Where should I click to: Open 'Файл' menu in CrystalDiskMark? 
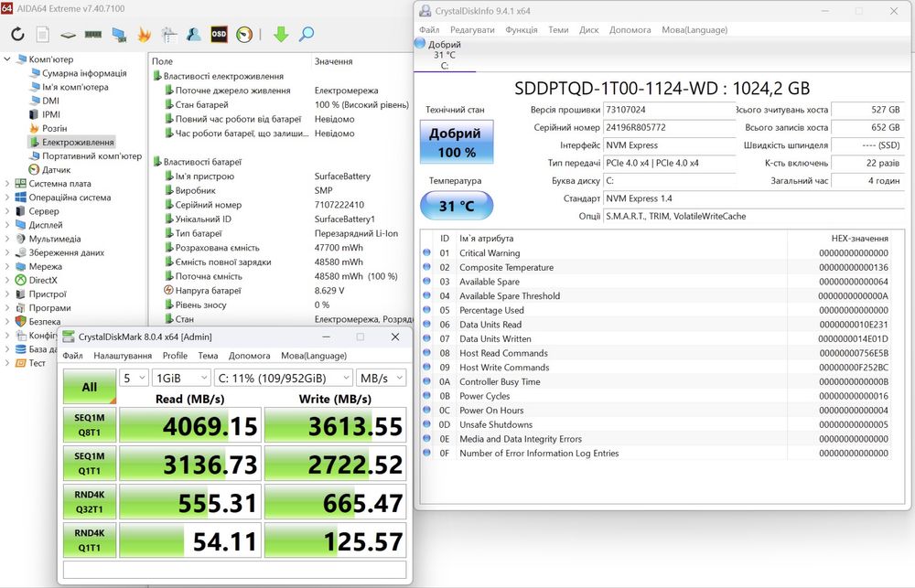[x=73, y=355]
